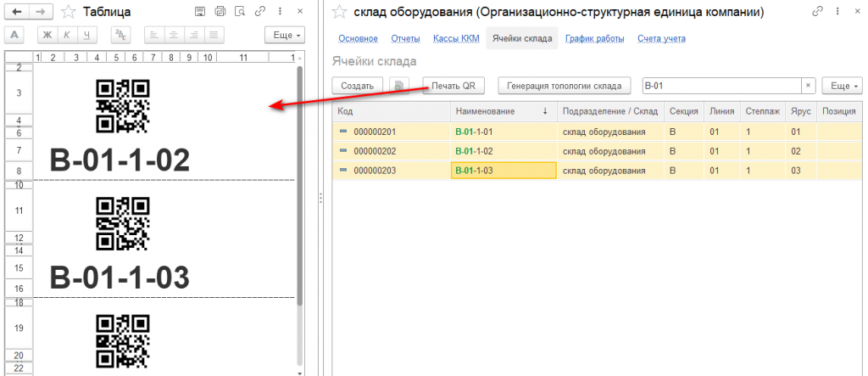Click Ярус value 03 cell
This screenshot has height=376, width=868.
(x=801, y=171)
